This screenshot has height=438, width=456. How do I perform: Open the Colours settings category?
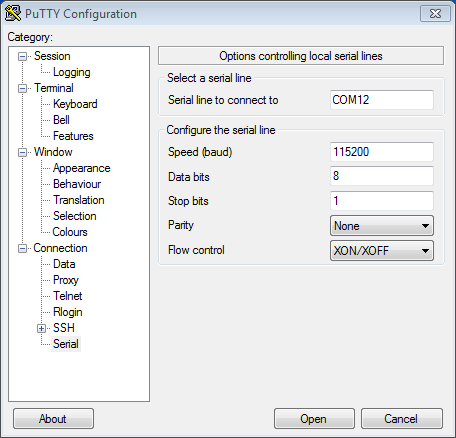[70, 232]
